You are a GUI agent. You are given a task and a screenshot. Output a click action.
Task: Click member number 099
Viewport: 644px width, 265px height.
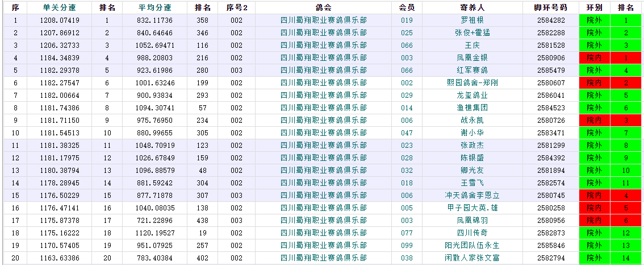pyautogui.click(x=407, y=246)
